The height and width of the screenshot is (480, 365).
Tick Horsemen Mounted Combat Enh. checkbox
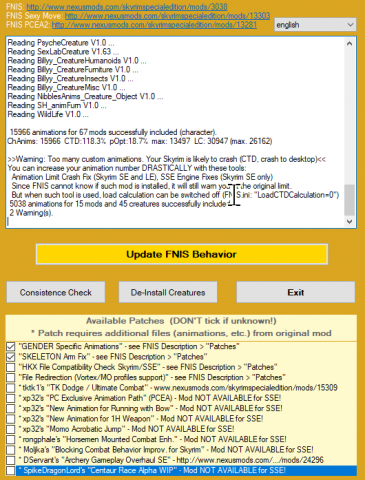[11, 440]
